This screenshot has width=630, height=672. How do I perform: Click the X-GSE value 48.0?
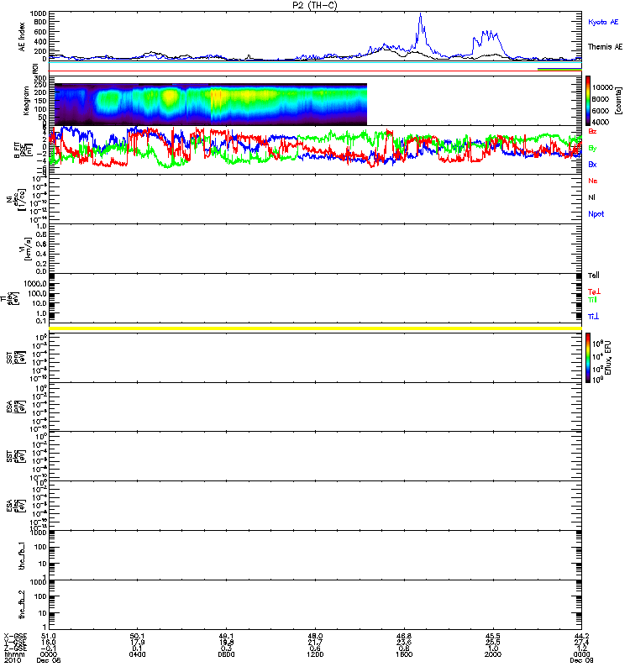(x=315, y=636)
